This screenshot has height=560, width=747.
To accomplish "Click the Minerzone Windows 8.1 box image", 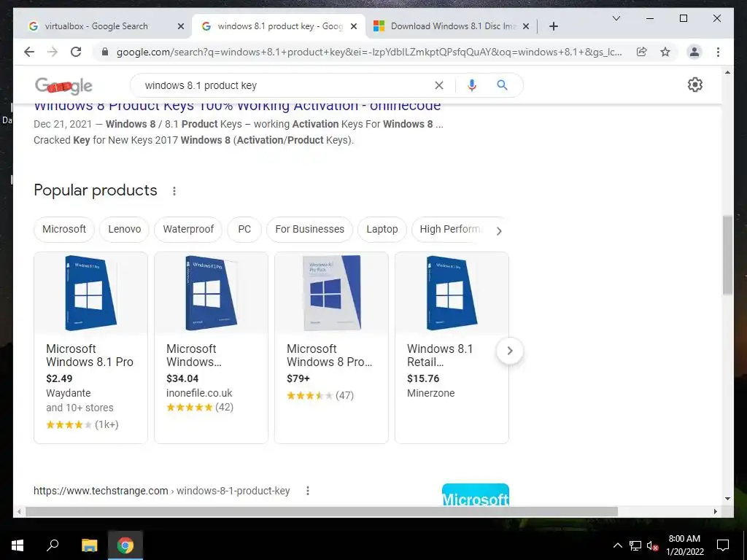I will [452, 293].
